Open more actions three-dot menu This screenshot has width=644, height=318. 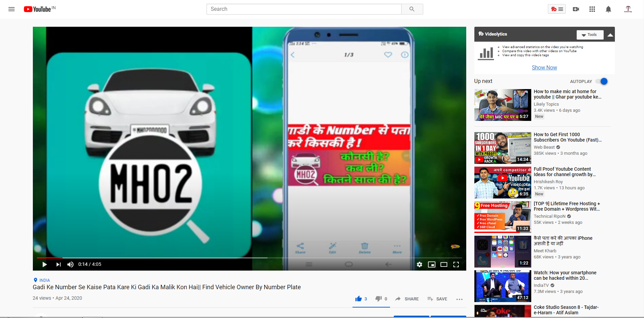[x=459, y=299]
